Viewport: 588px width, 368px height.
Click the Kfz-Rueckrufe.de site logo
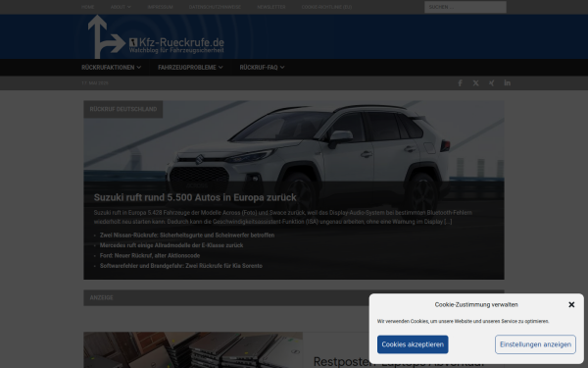coord(156,37)
